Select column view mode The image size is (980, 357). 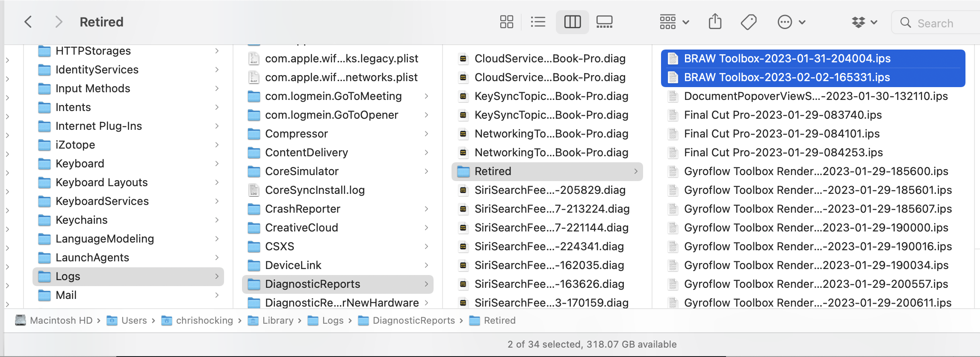572,22
